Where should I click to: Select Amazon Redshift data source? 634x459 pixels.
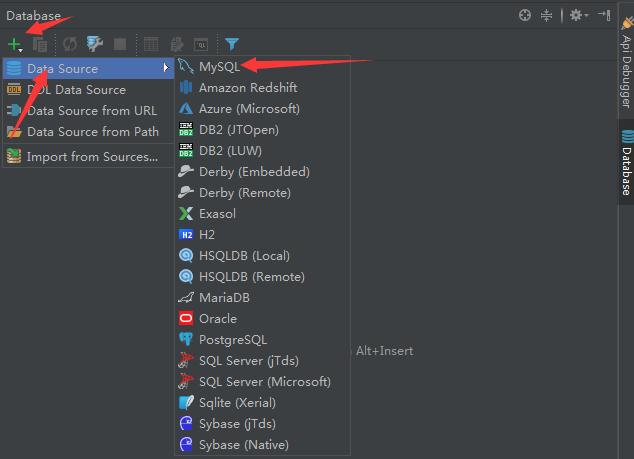pos(262,87)
